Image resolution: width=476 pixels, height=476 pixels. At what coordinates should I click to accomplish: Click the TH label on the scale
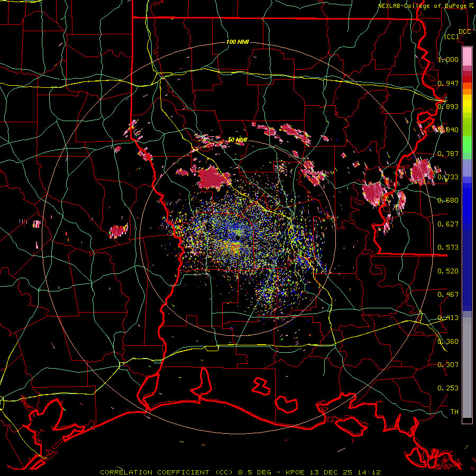[x=454, y=411]
